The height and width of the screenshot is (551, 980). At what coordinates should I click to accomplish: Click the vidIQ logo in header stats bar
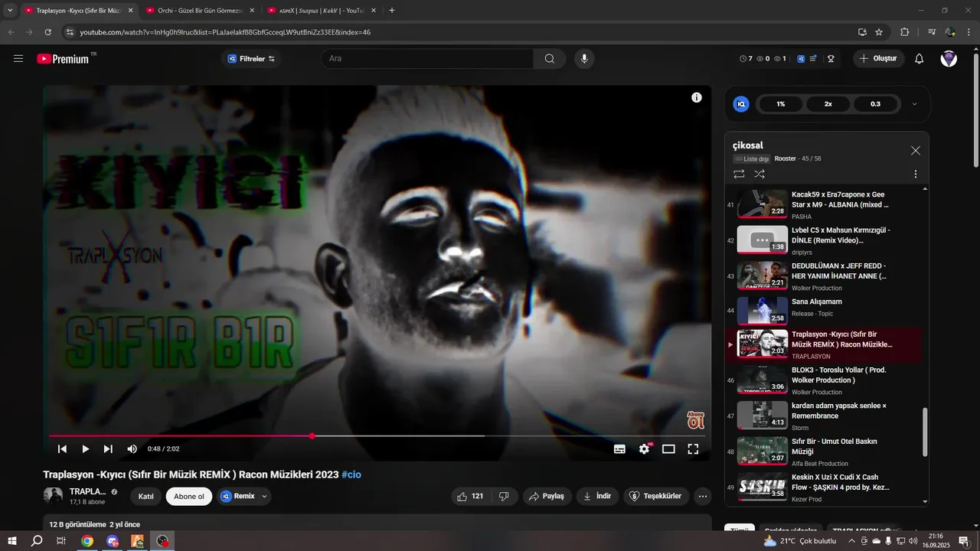801,59
